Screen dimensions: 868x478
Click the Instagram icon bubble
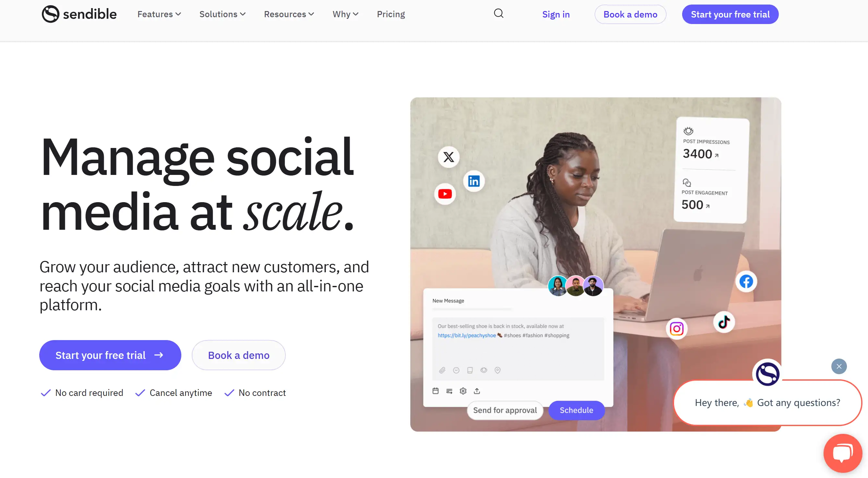pos(677,329)
